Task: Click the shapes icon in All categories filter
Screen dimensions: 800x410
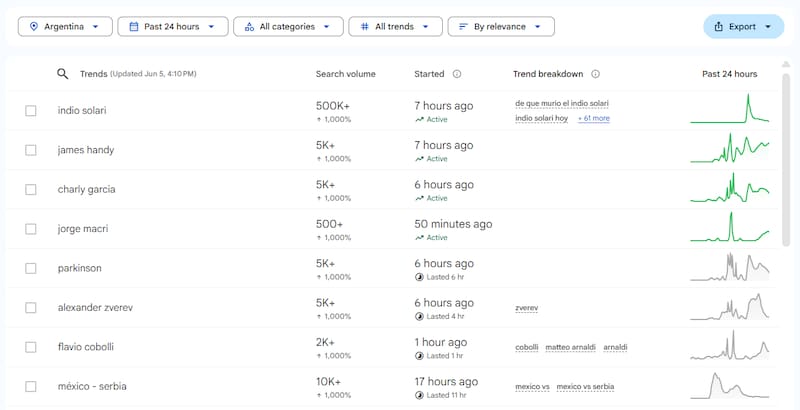Action: tap(249, 27)
